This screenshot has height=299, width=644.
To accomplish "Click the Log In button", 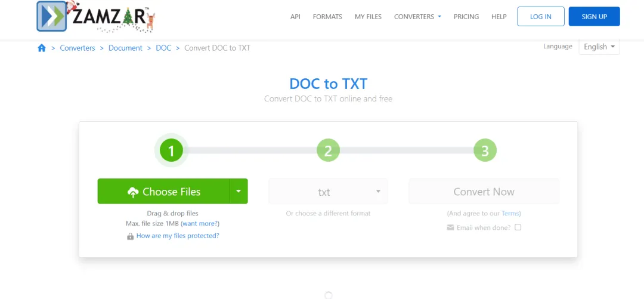I will (x=541, y=17).
